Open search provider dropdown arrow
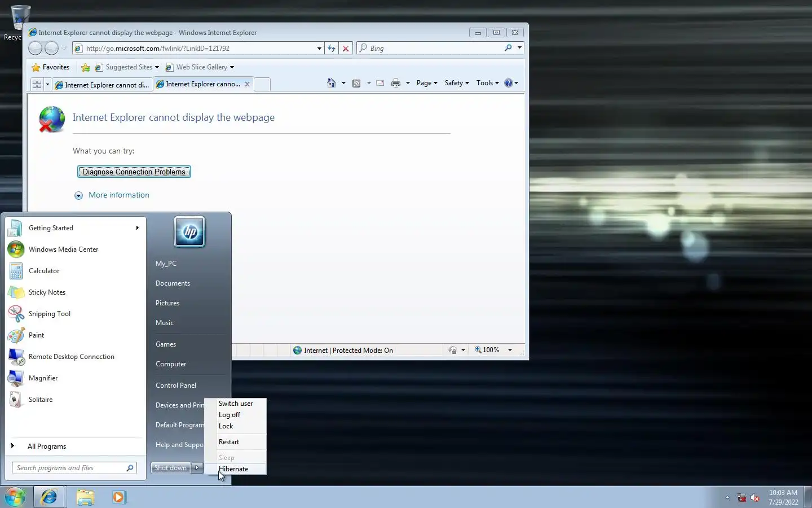 (x=519, y=48)
